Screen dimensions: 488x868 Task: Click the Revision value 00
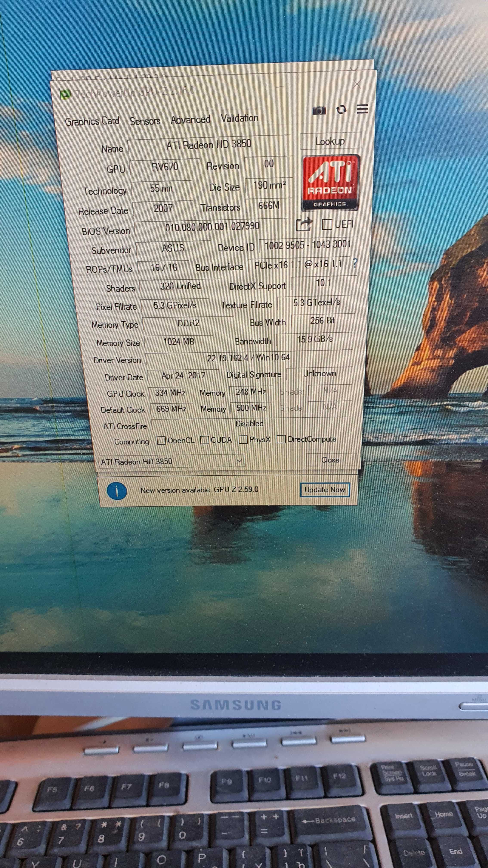point(269,164)
